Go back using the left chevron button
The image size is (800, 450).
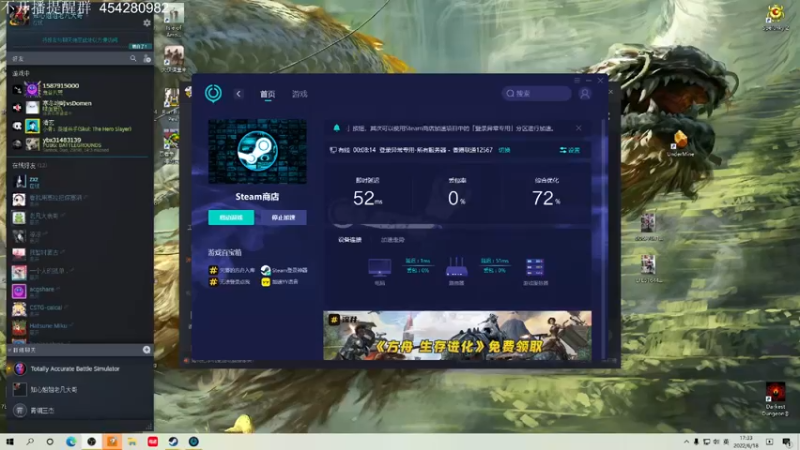coord(238,94)
